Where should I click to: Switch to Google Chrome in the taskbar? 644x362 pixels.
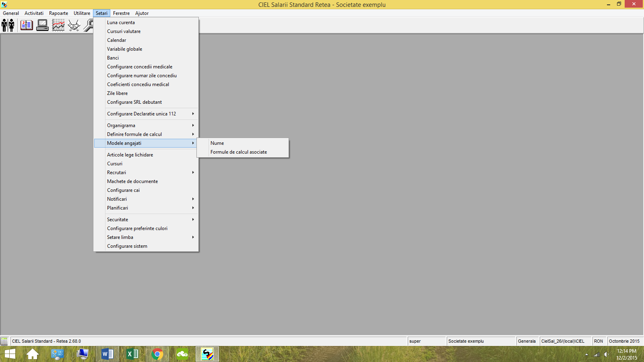pos(157,354)
